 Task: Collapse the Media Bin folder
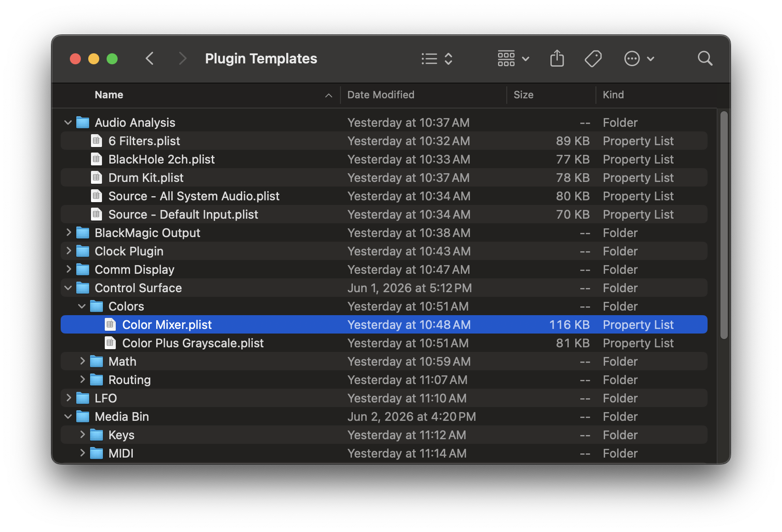pyautogui.click(x=68, y=417)
